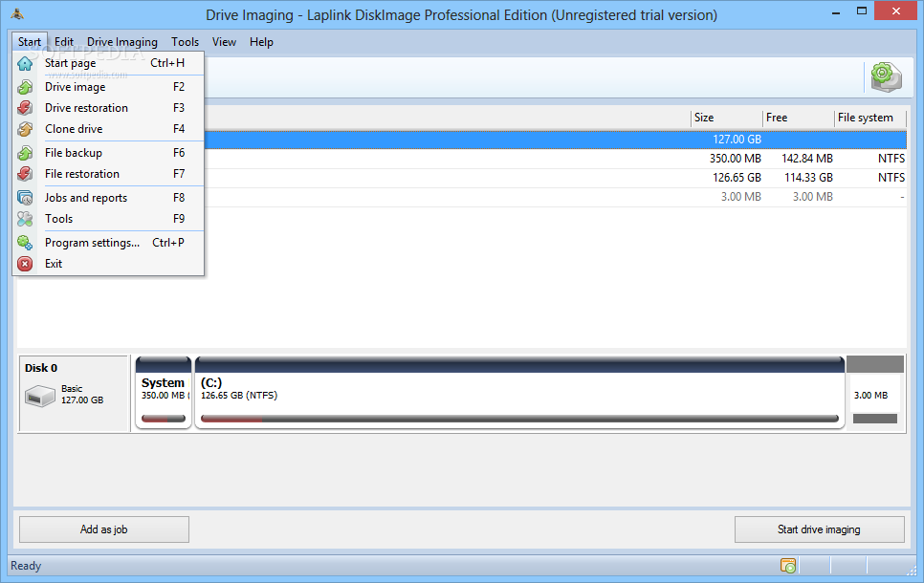This screenshot has height=583, width=924.
Task: Click the Add as job button
Action: 104,529
